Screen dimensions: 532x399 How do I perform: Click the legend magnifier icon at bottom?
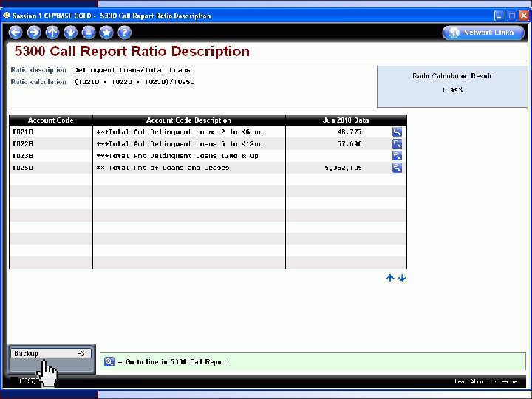pyautogui.click(x=109, y=361)
